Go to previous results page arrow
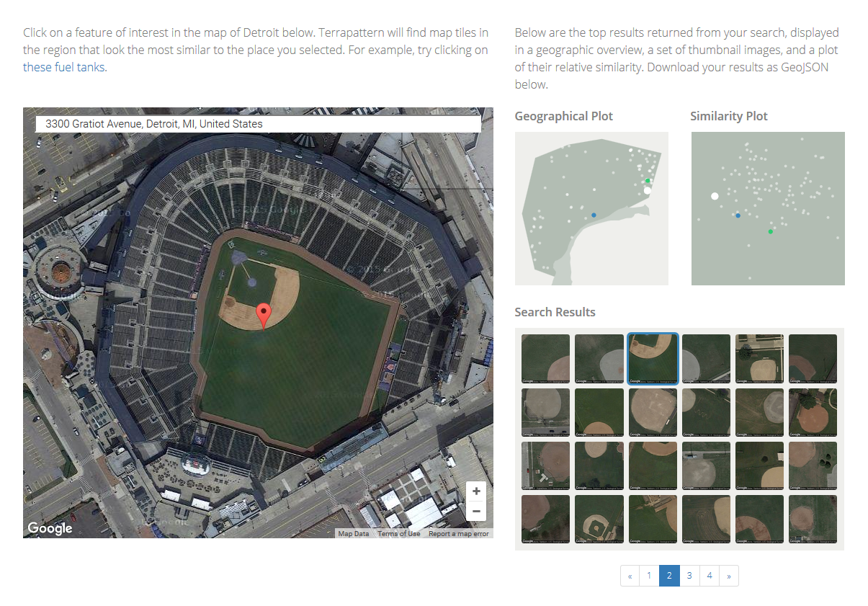Screen dimensions: 868x606 (x=630, y=576)
